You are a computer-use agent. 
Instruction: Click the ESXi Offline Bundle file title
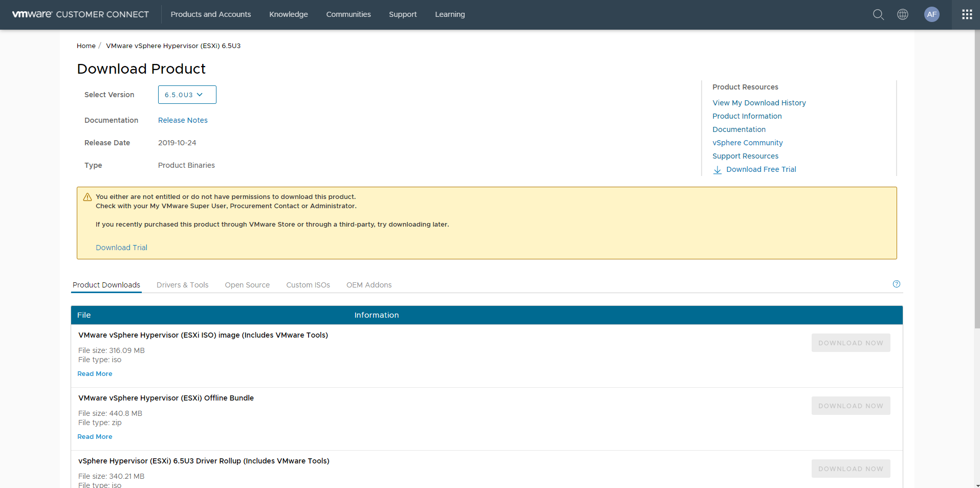click(x=166, y=398)
